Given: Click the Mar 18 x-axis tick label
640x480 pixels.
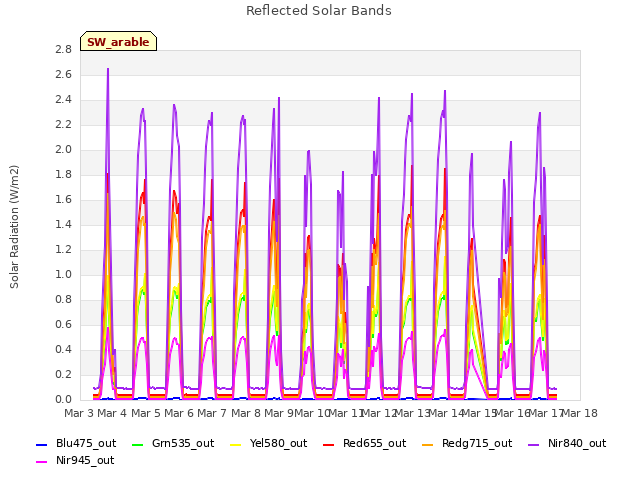Looking at the screenshot, I should (580, 413).
